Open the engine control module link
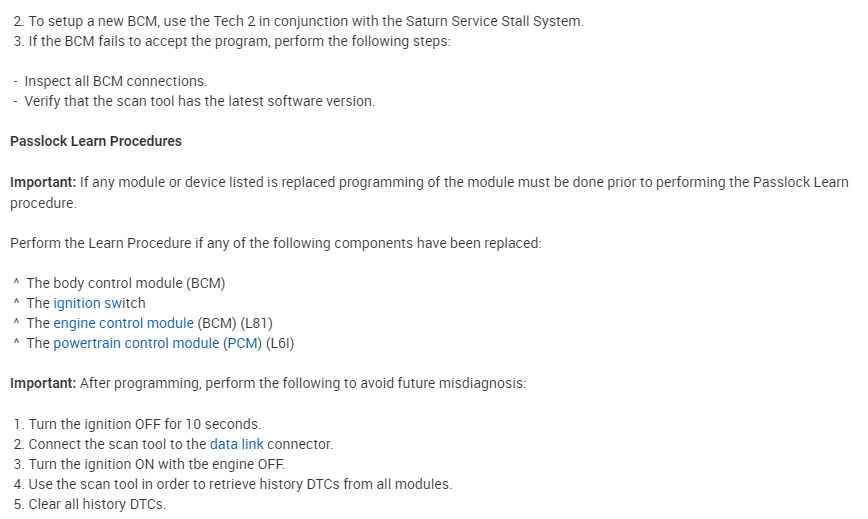868x519 pixels. [123, 323]
